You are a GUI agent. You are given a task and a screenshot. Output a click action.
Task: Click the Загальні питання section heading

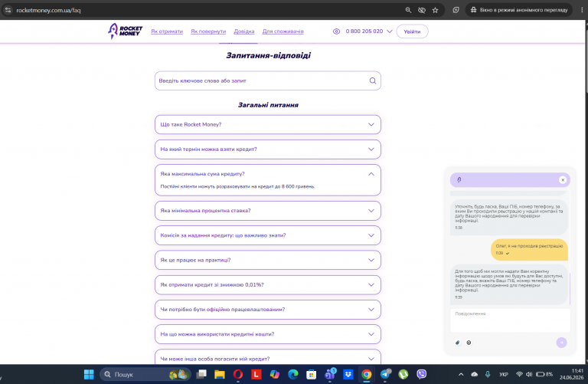pyautogui.click(x=268, y=105)
